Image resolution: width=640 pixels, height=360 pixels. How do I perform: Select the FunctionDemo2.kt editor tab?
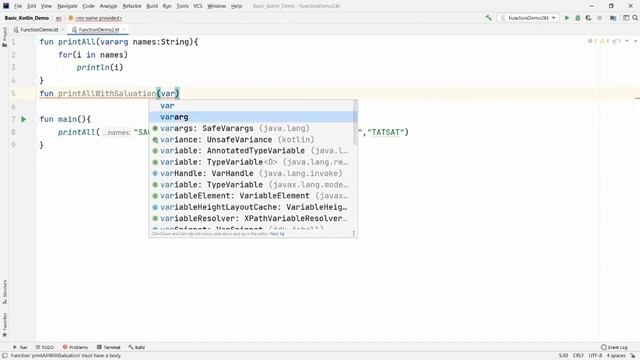[x=98, y=30]
